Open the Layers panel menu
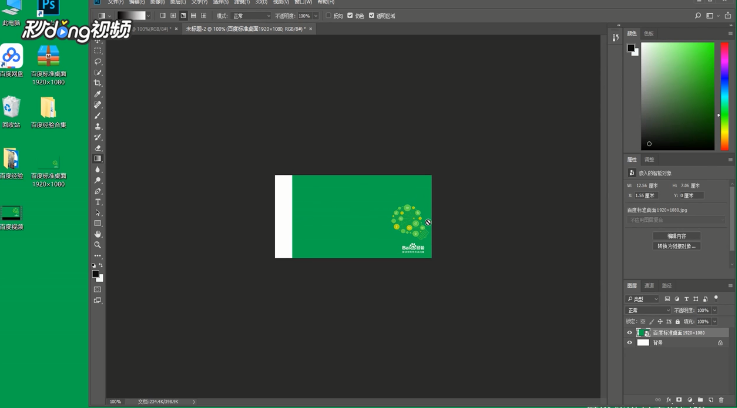This screenshot has width=737, height=408. click(x=730, y=285)
